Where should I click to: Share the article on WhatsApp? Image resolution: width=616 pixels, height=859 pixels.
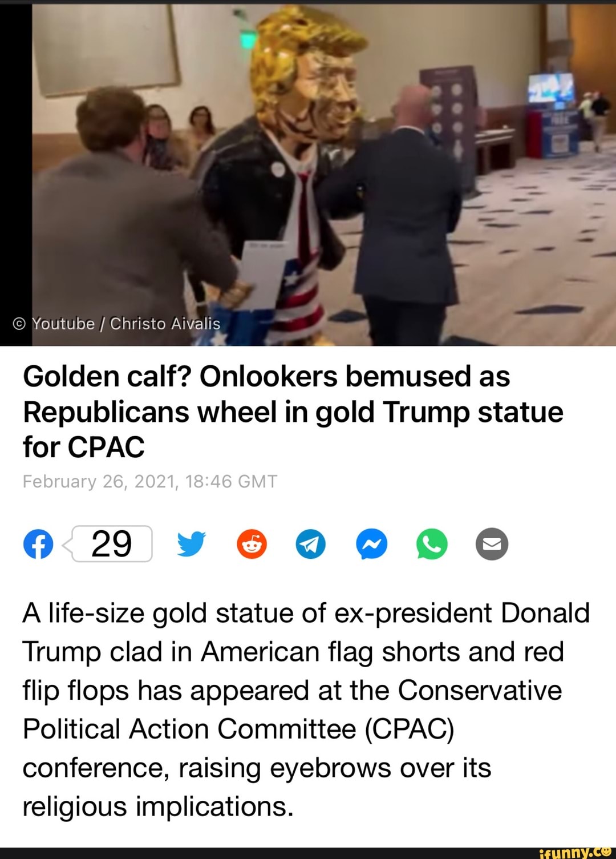pyautogui.click(x=432, y=543)
